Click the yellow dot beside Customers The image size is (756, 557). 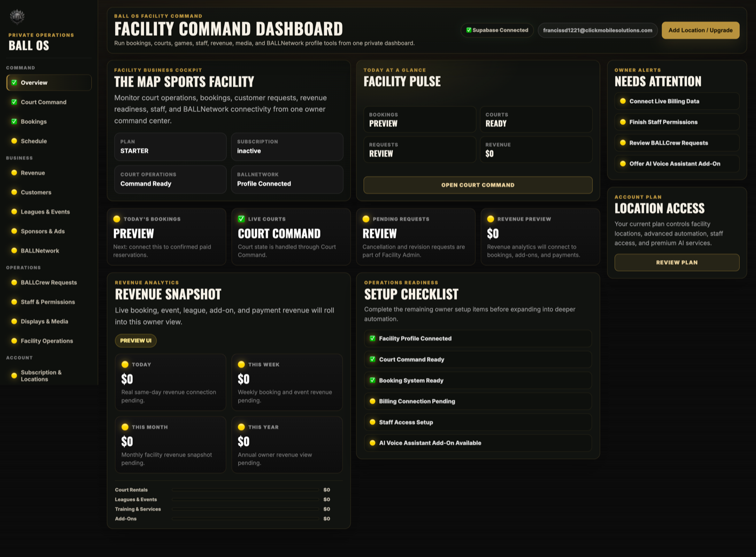(14, 192)
